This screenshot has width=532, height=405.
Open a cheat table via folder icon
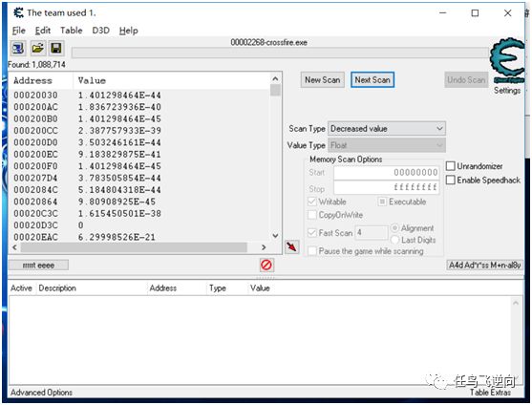coord(37,49)
